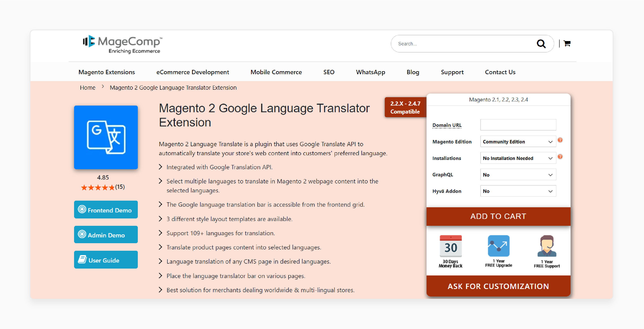Screen dimensions: 644x329
Task: Click the 4.85 rating value
Action: 103,177
